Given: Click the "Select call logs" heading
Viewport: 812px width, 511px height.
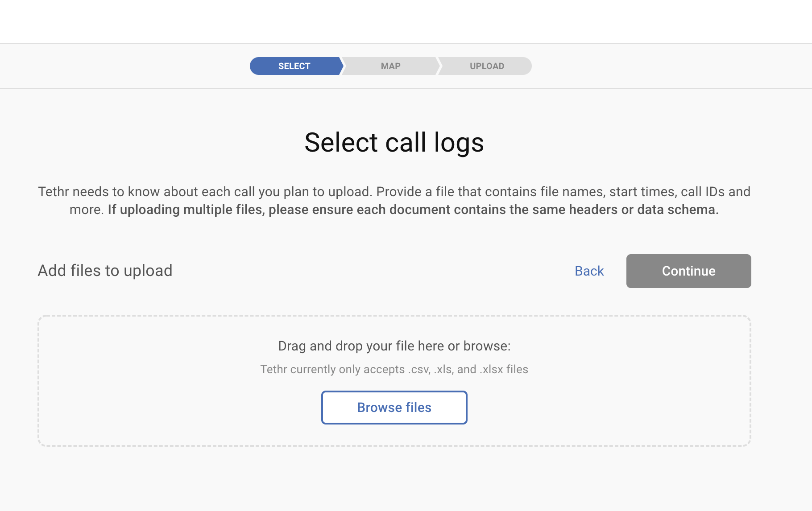Looking at the screenshot, I should [x=394, y=143].
